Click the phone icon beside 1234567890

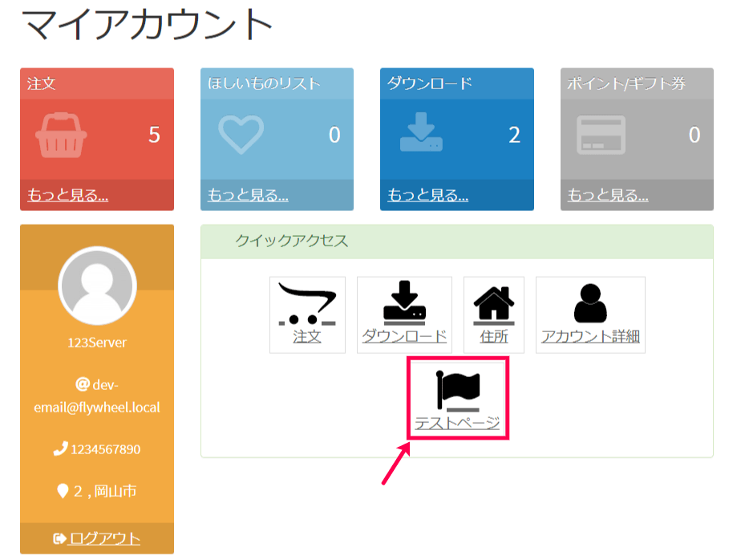click(60, 448)
